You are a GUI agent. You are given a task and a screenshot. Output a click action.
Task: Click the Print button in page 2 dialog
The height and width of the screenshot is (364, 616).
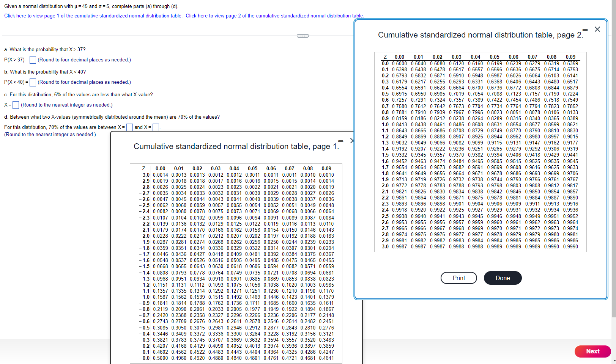458,278
